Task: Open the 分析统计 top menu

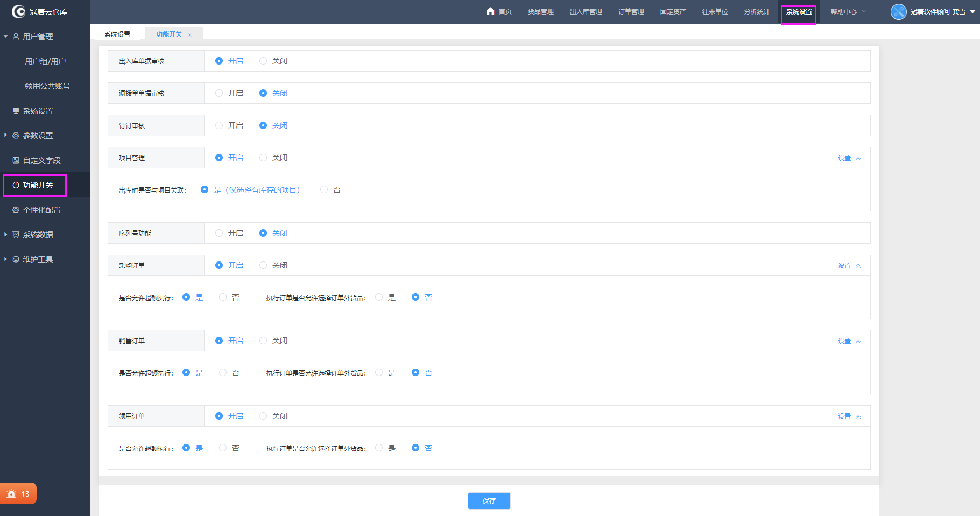Action: pos(757,11)
